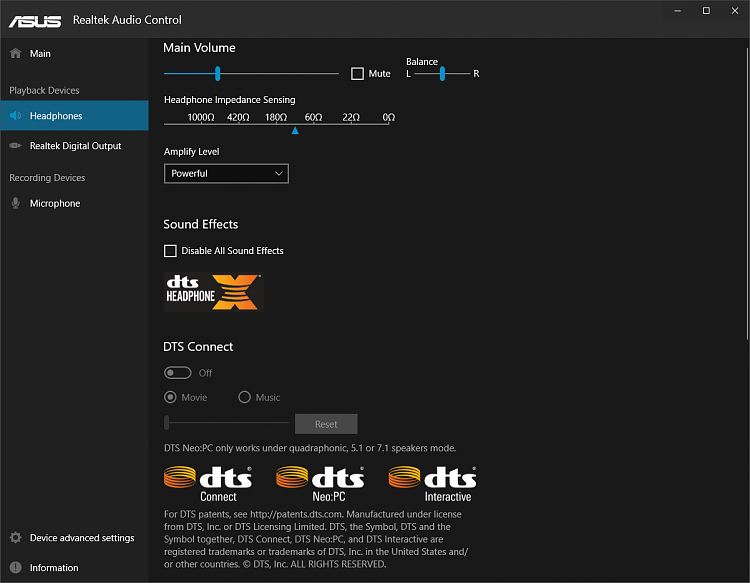Click the 1000Ω impedance label
Screen dimensions: 750x583
pos(201,117)
